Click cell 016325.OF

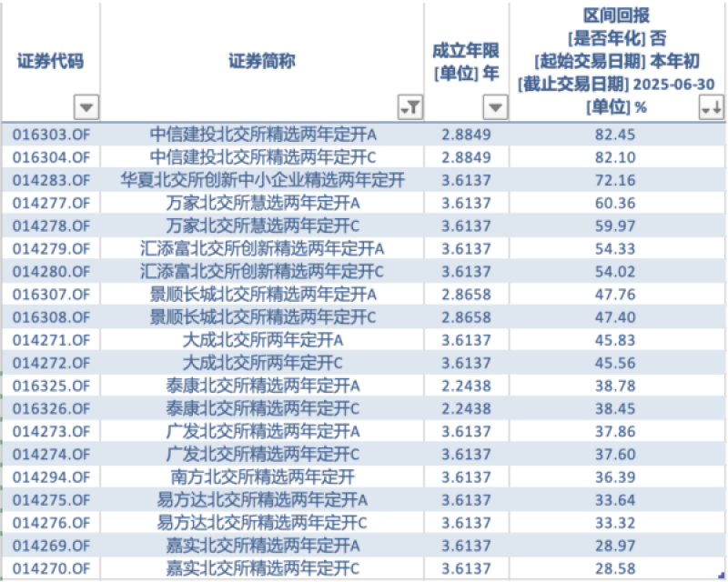pos(51,386)
